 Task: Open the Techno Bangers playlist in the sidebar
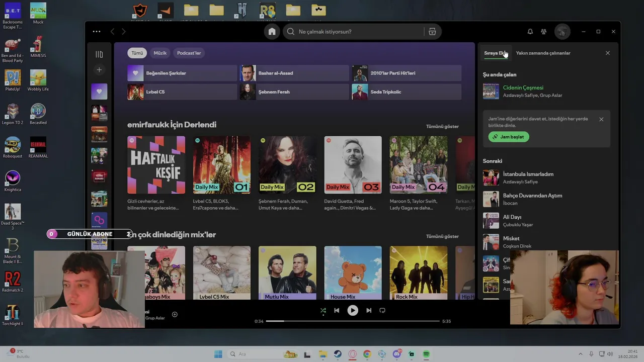coord(99,176)
